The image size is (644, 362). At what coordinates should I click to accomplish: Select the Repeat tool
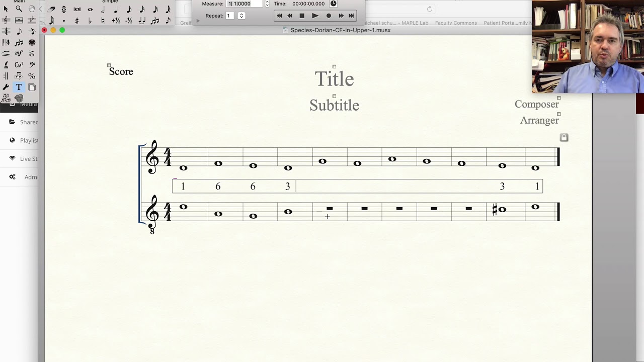(x=6, y=76)
